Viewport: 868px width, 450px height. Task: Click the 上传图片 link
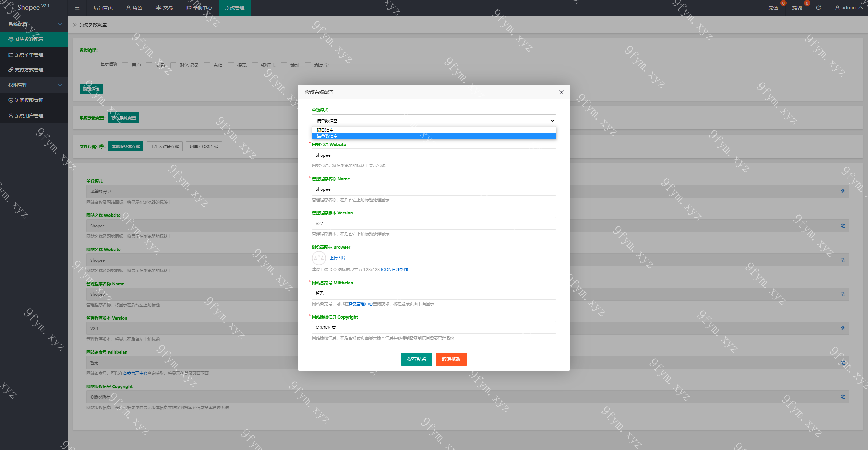coord(338,258)
